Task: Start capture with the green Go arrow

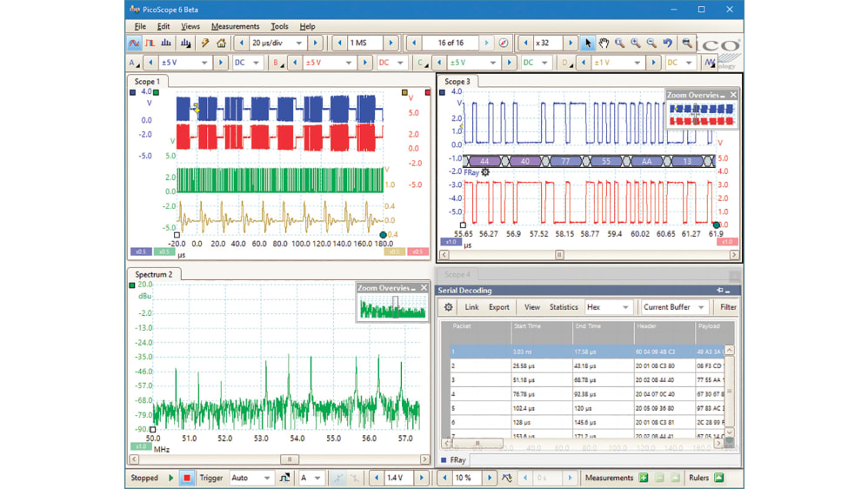Action: (x=171, y=478)
